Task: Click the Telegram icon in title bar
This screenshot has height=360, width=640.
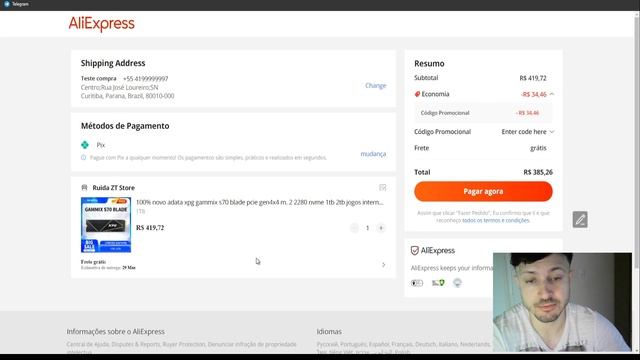Action: pyautogui.click(x=7, y=4)
